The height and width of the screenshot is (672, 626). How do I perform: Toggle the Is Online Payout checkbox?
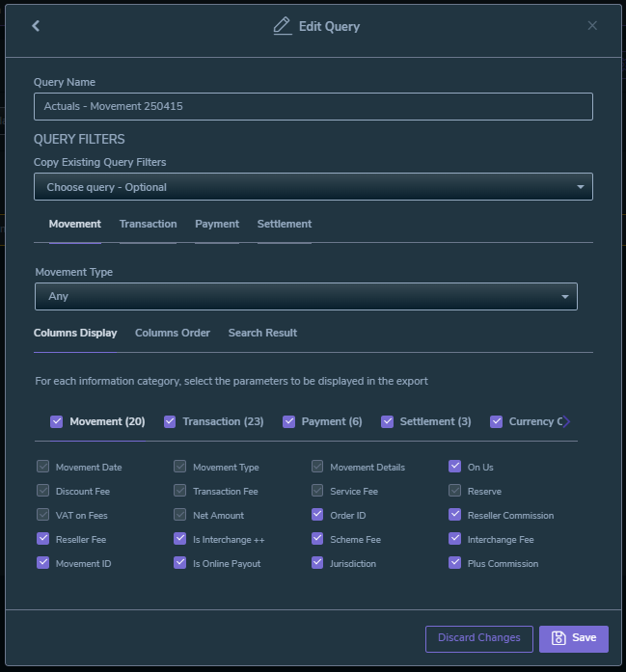tap(180, 563)
